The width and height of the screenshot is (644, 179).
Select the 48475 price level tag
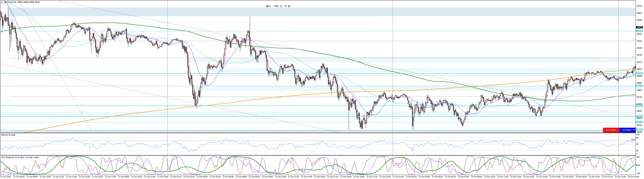tap(639, 122)
